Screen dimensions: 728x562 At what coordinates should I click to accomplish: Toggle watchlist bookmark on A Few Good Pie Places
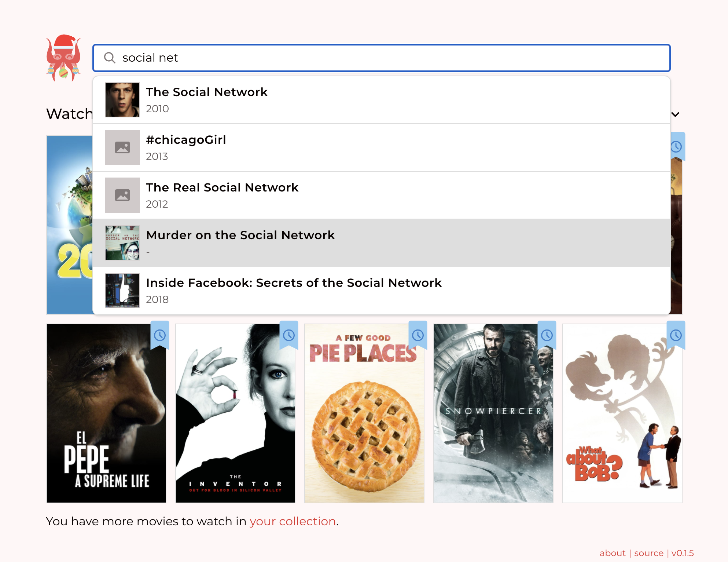(418, 335)
